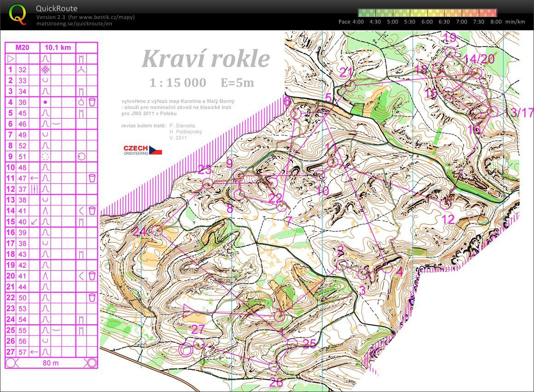Click the Version 2.3 text line

86,17
